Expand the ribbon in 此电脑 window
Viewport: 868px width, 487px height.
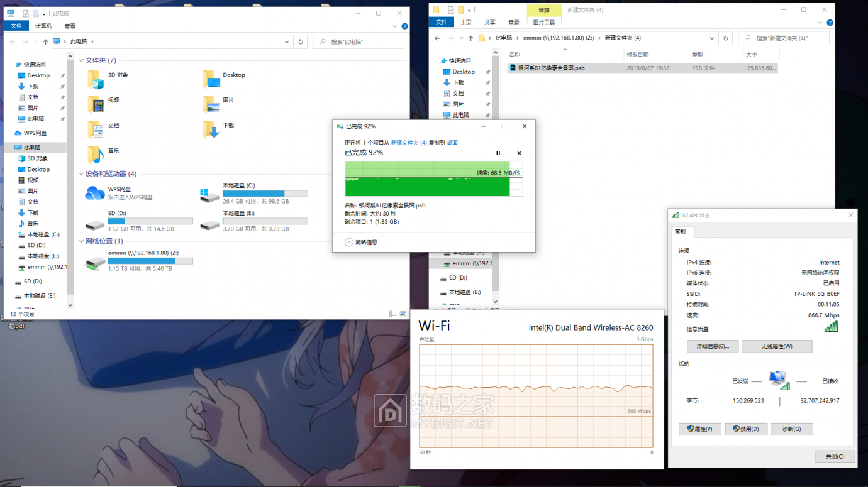coord(396,26)
